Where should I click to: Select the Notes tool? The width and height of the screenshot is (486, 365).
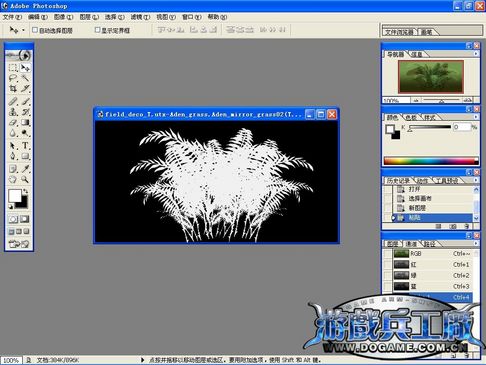13,168
